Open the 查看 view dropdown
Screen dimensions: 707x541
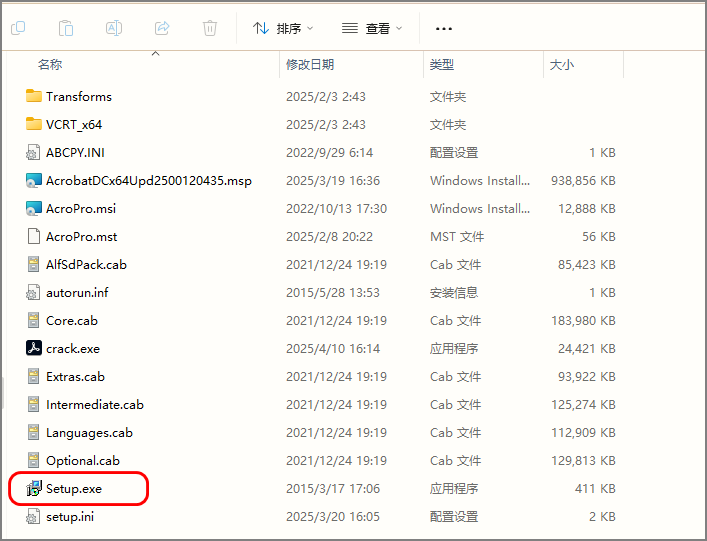(x=372, y=28)
